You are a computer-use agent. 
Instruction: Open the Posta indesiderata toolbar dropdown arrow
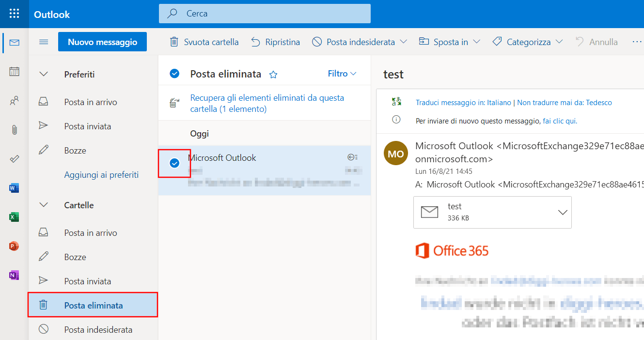pyautogui.click(x=404, y=42)
